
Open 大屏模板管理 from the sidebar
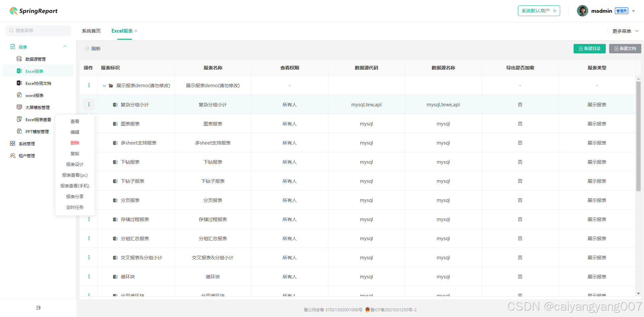38,107
